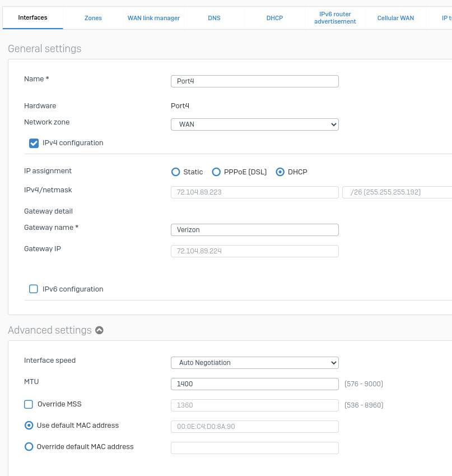Click the General settings heading
This screenshot has width=452, height=476.
pyautogui.click(x=45, y=49)
